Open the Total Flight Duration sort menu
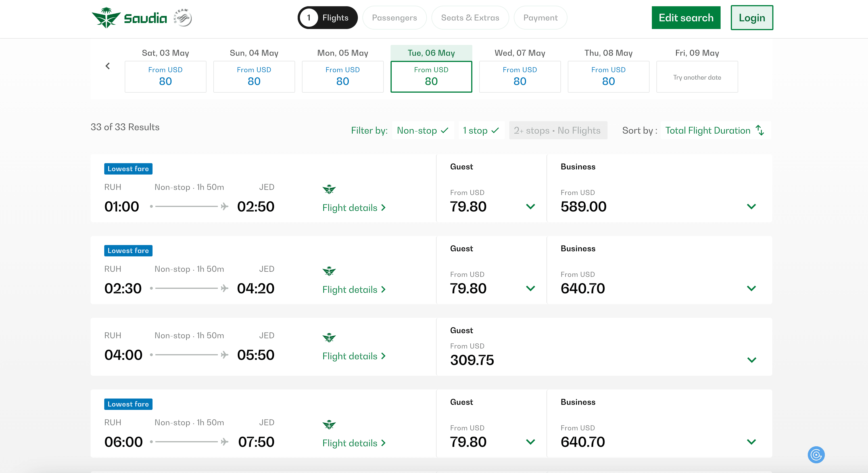868x473 pixels. 708,130
